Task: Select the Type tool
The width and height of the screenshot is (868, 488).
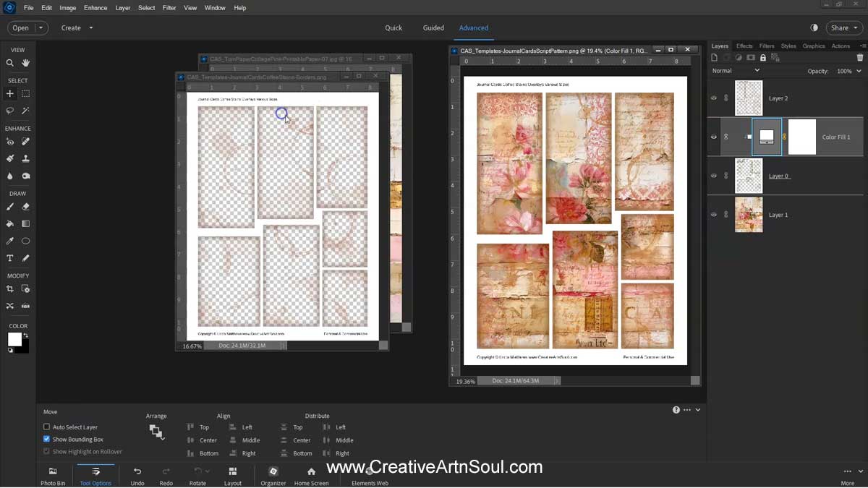Action: tap(9, 258)
